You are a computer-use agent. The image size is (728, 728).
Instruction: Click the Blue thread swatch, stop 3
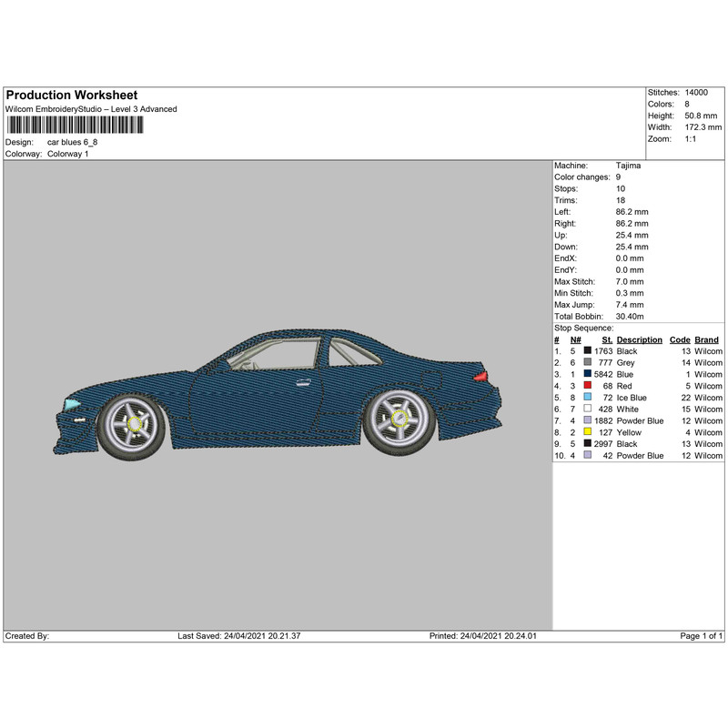coord(588,374)
